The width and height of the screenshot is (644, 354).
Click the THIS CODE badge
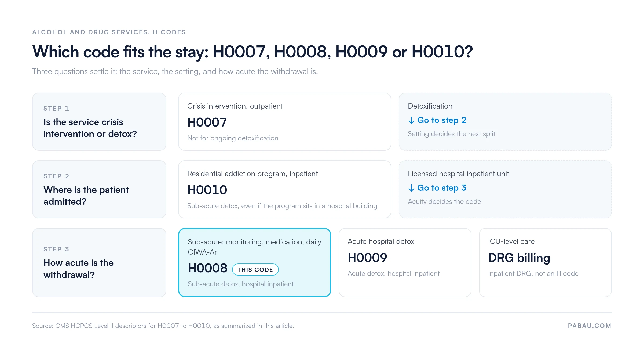tap(255, 270)
